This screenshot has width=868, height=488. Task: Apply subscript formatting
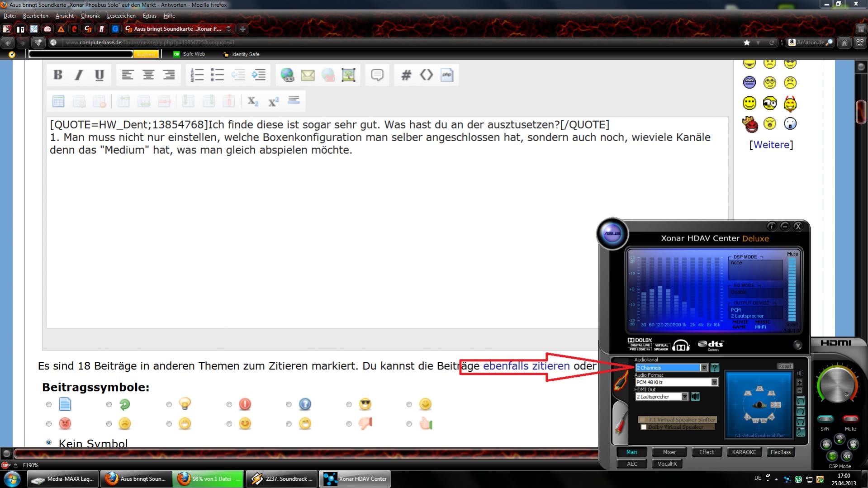coord(253,101)
